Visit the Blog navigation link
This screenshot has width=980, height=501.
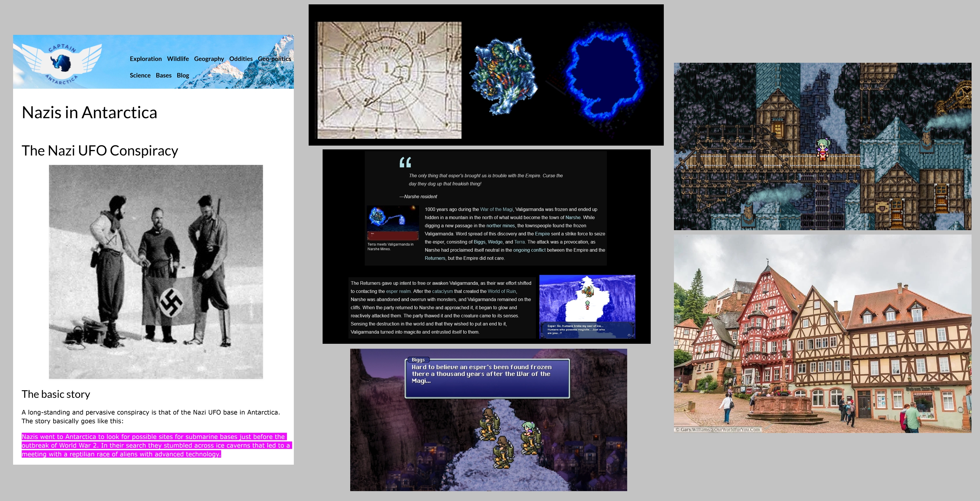[183, 75]
